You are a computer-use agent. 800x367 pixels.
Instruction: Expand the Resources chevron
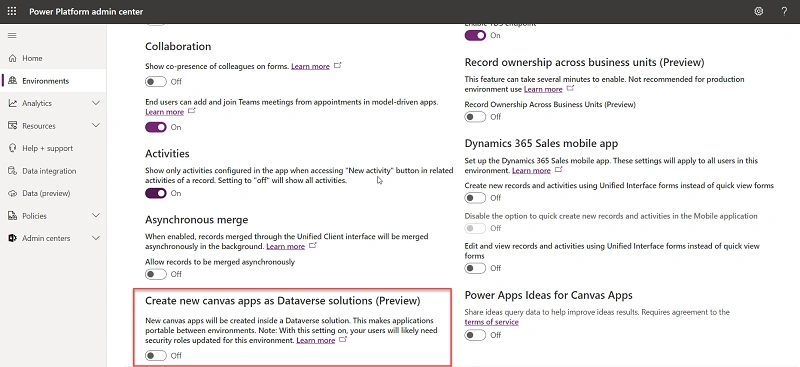pos(95,126)
